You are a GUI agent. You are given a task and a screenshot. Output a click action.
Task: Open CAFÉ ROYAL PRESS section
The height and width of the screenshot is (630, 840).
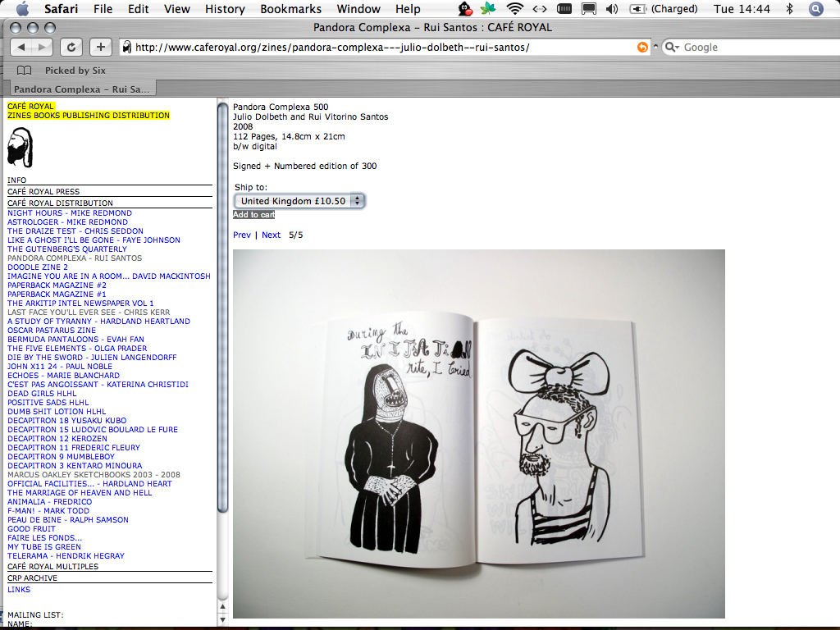tap(43, 191)
